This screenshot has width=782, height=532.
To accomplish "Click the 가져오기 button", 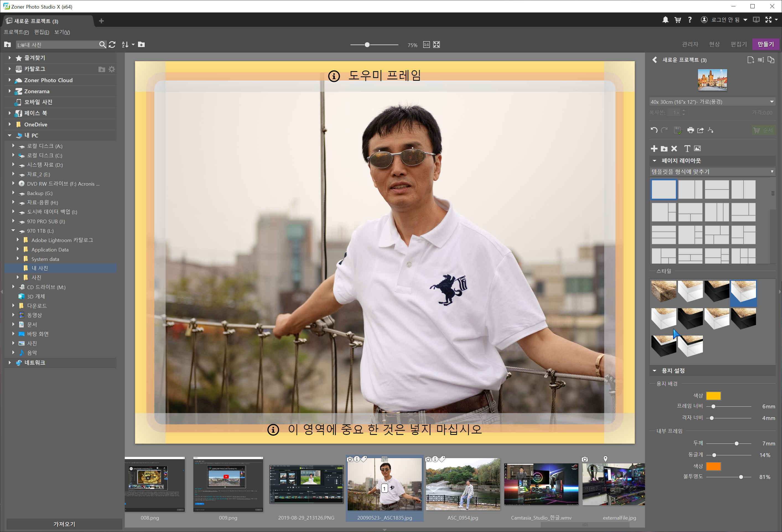I will [64, 524].
